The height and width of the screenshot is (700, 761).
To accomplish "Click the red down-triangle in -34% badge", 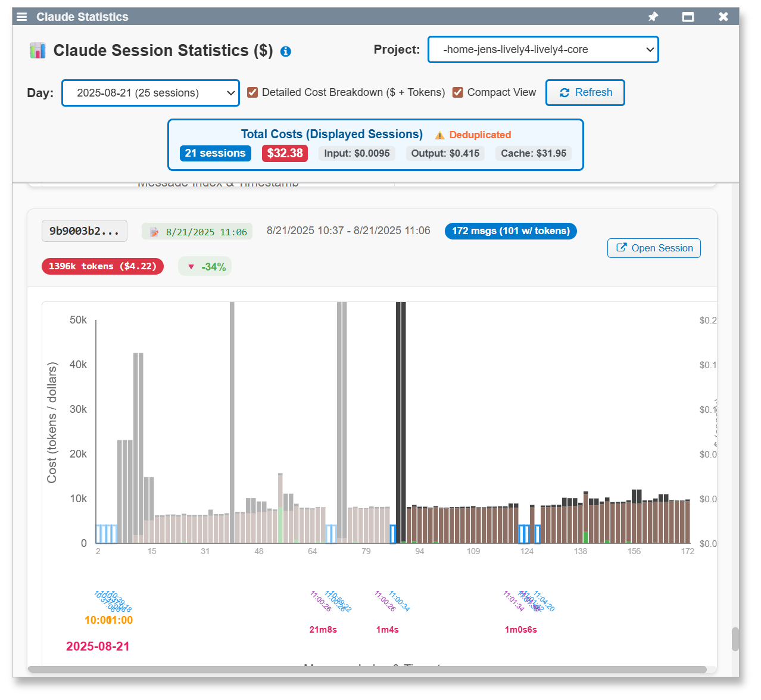I will point(191,267).
